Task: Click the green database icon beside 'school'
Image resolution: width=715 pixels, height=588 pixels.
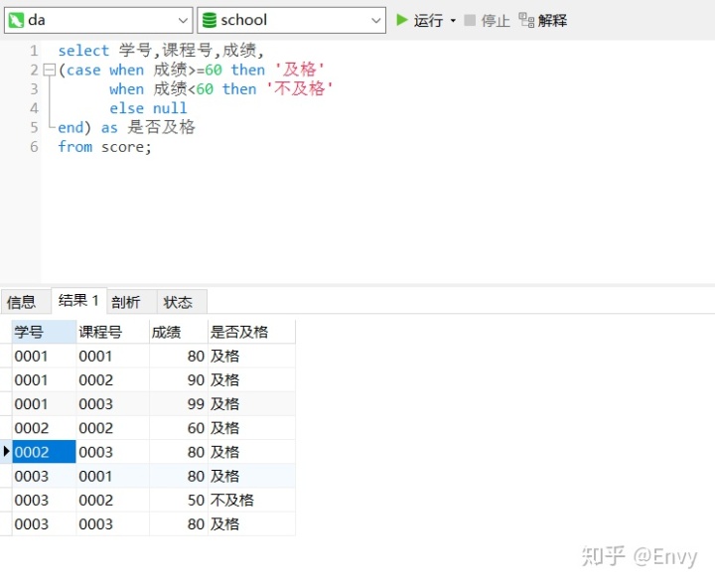Action: pyautogui.click(x=210, y=21)
